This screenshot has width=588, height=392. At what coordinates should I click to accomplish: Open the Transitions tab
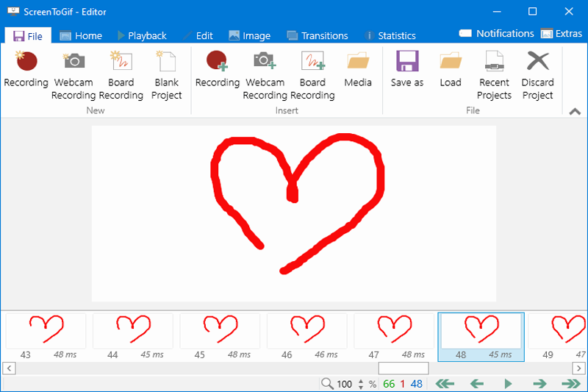pyautogui.click(x=318, y=35)
